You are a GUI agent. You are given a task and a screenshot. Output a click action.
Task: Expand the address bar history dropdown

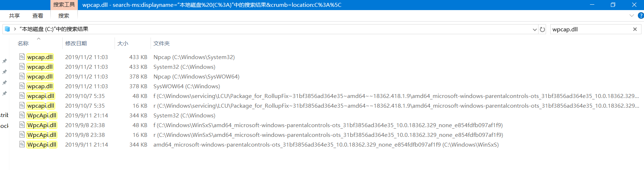[x=535, y=30]
